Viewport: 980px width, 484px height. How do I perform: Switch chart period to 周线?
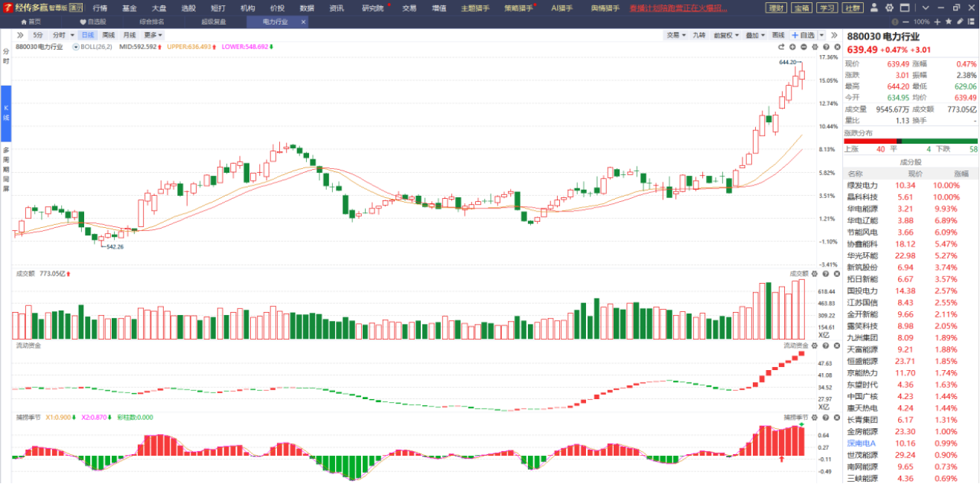(109, 35)
